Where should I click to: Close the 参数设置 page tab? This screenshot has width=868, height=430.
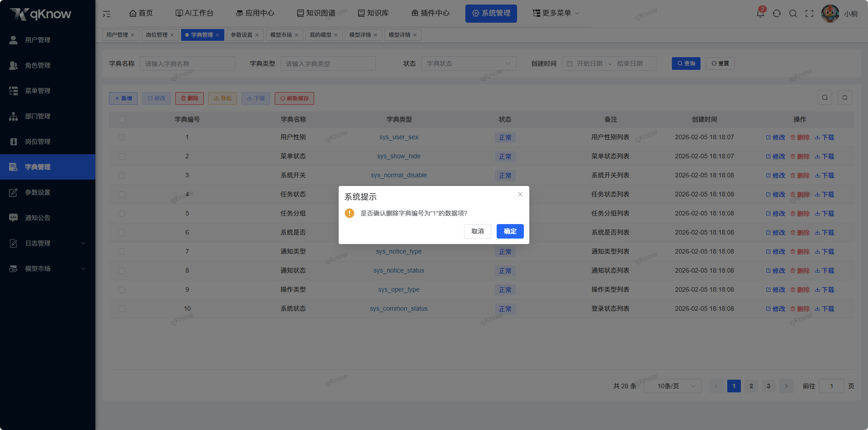(257, 35)
